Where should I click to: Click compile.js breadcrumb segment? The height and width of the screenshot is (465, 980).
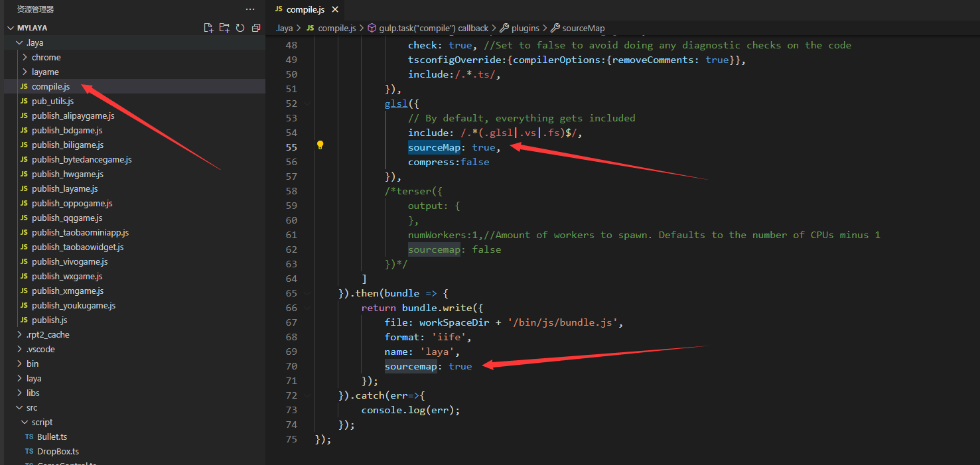(331, 28)
